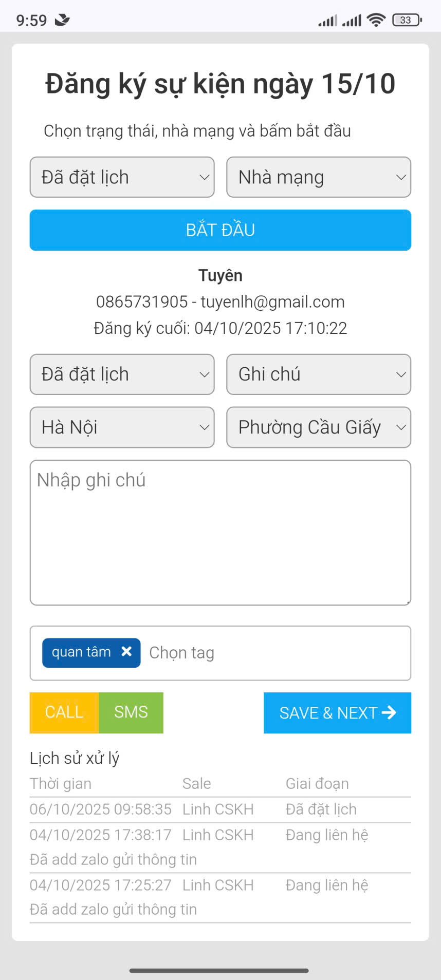Open the top "Đã đặt lịch" status dropdown
441x980 pixels.
coord(122,177)
